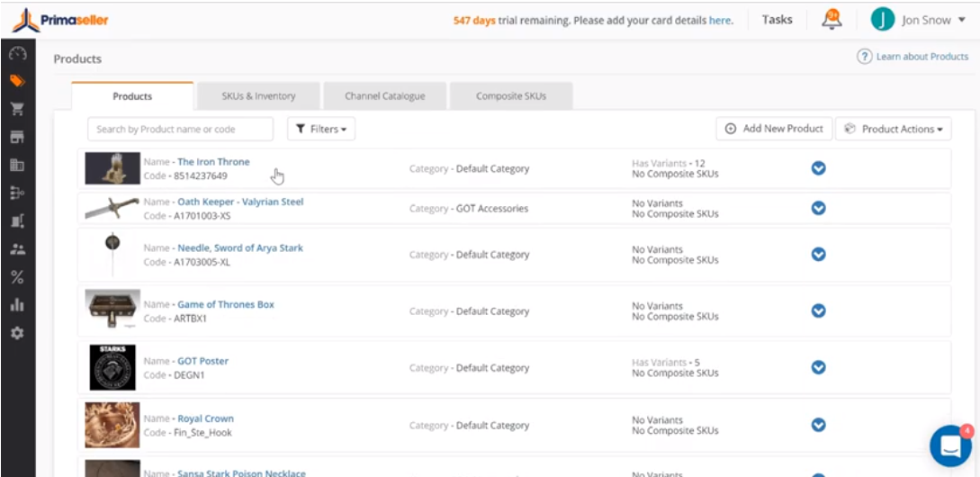Click the notification bell icon
This screenshot has width=980, height=477.
click(832, 20)
